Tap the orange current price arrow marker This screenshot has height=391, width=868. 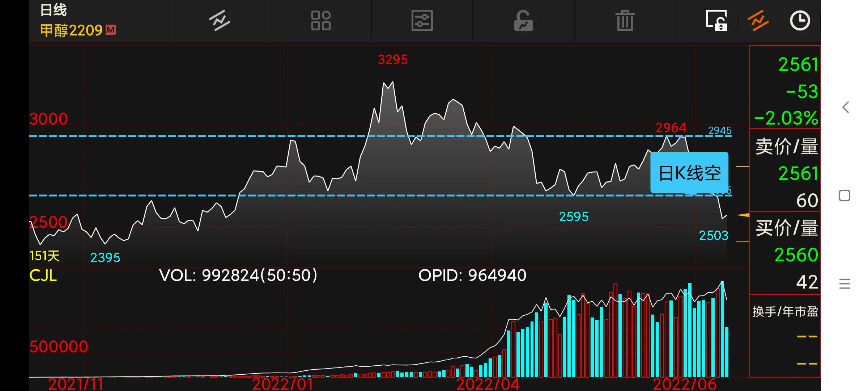tap(743, 215)
